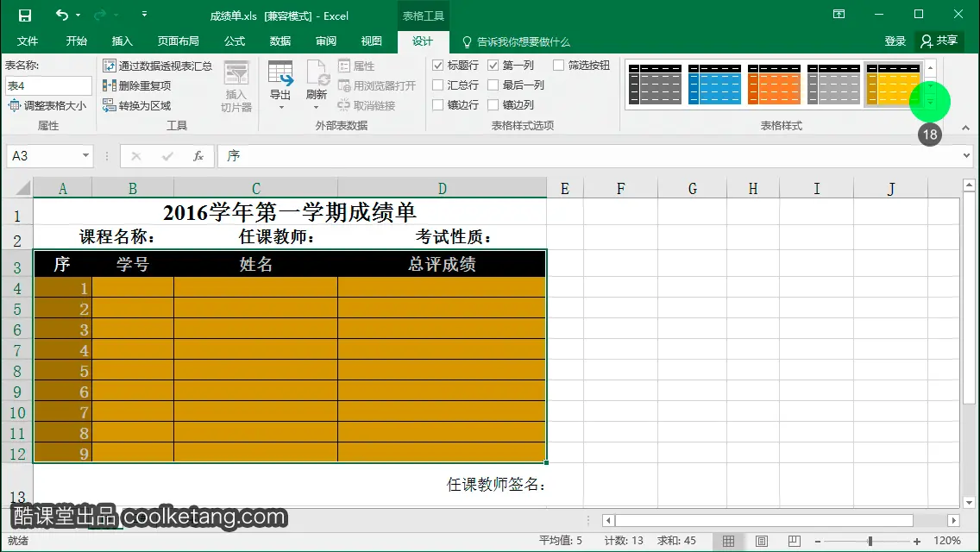Click 转换为区域
Screen dimensions: 980x552
click(x=137, y=105)
